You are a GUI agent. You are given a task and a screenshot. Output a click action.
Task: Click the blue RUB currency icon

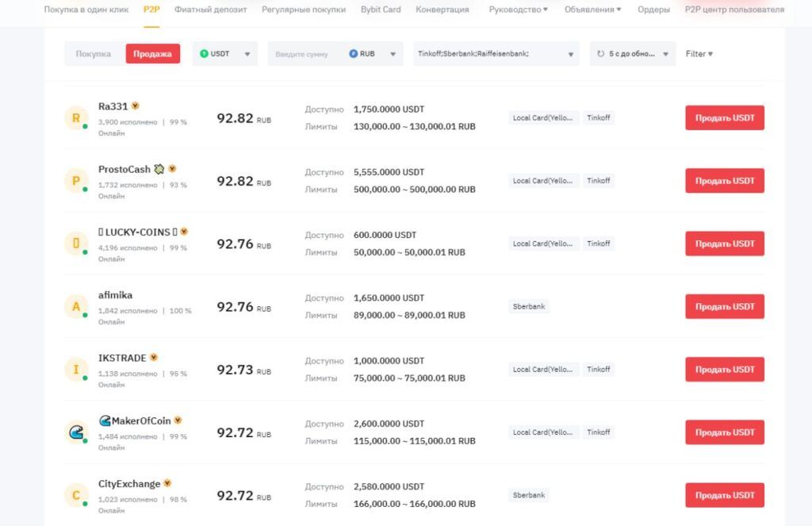353,53
